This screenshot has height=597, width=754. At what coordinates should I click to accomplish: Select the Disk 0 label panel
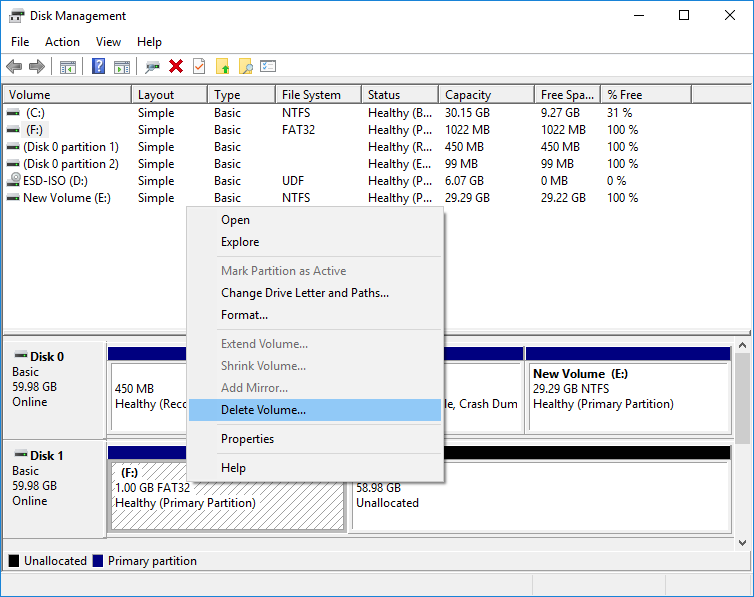(54, 390)
